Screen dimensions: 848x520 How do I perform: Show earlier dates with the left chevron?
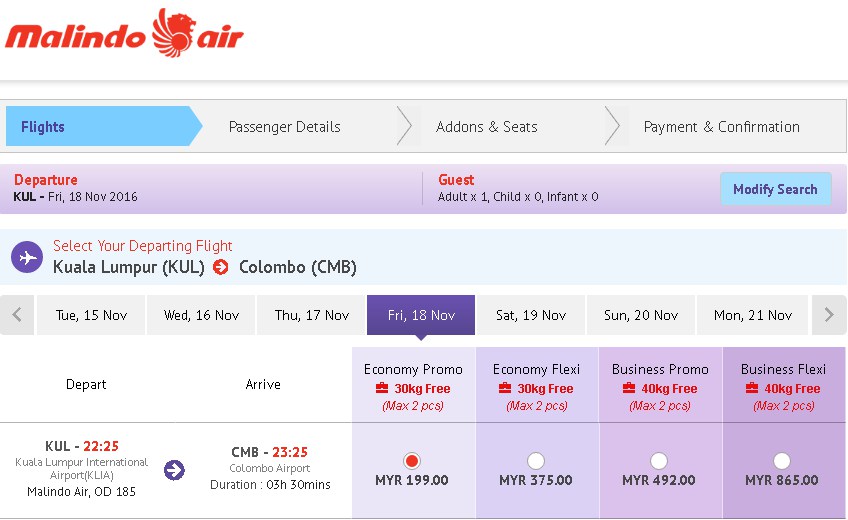pos(17,315)
